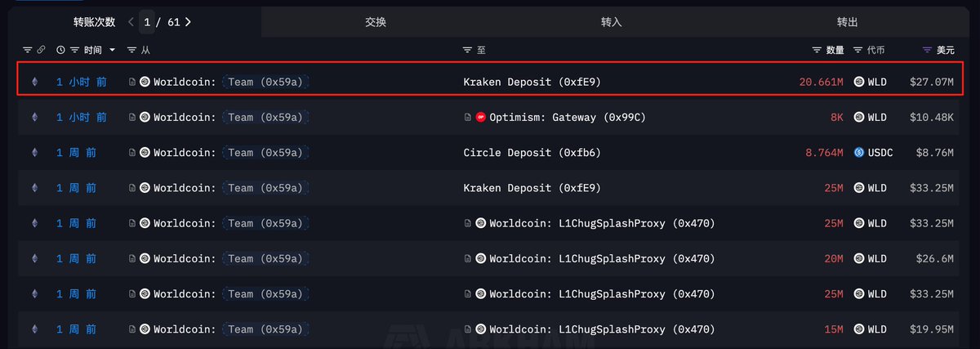Click the filter icon beside the link column
980x349 pixels.
(27, 51)
